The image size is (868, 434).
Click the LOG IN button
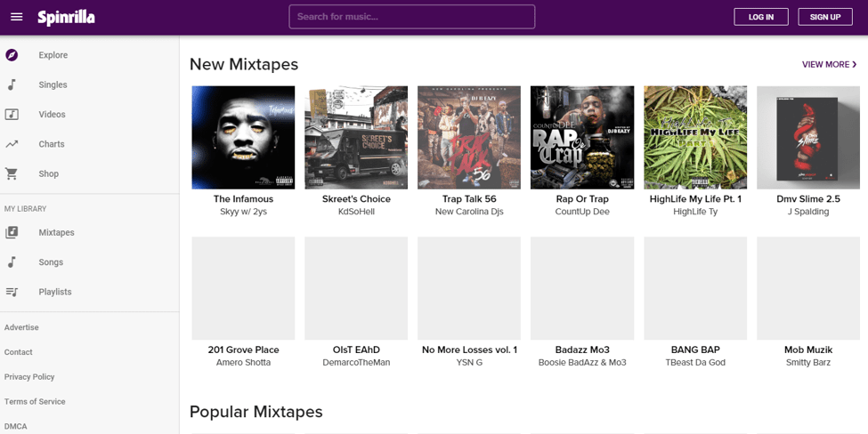point(761,17)
